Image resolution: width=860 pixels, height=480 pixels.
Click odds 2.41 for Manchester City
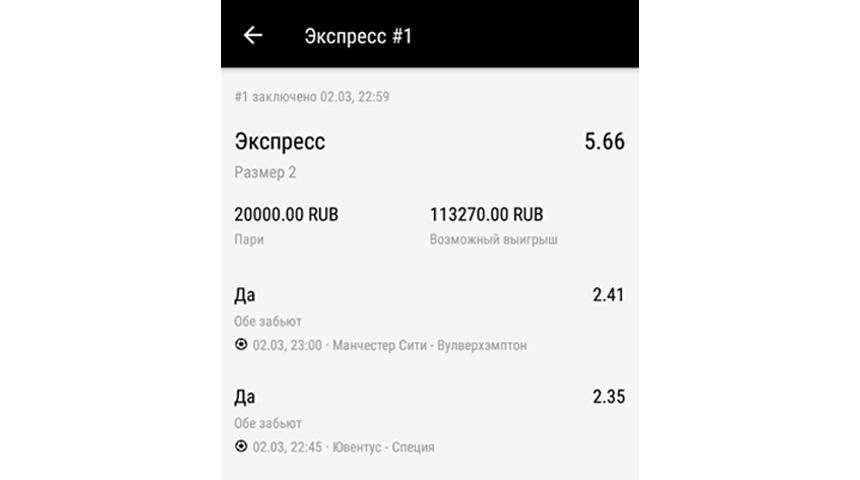tap(608, 295)
